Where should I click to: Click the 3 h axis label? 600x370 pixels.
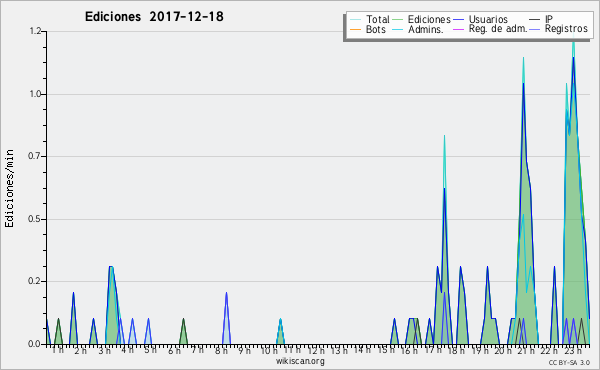[104, 350]
